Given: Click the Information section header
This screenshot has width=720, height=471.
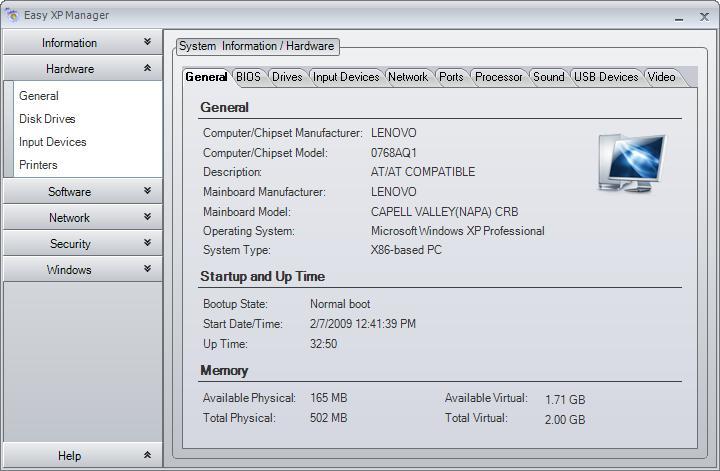Looking at the screenshot, I should pyautogui.click(x=83, y=42).
